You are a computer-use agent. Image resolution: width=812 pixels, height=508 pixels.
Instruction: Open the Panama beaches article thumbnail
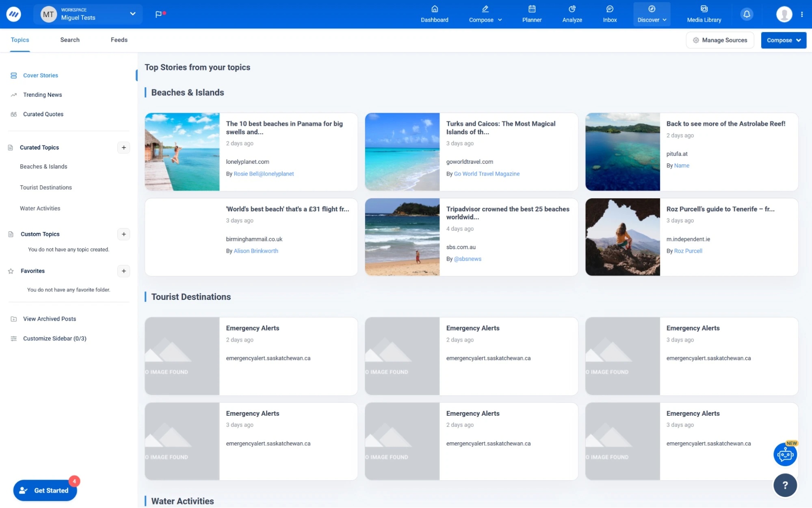pyautogui.click(x=182, y=152)
